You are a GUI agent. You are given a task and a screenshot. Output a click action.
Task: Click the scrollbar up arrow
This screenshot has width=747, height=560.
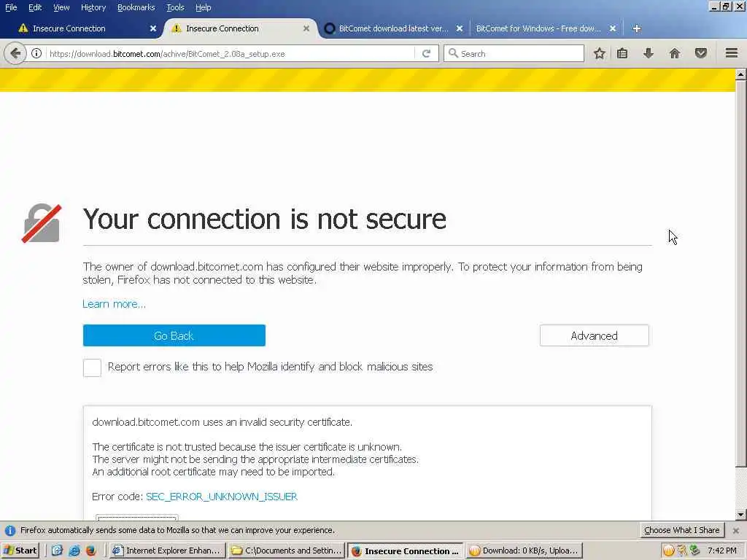[x=741, y=74]
